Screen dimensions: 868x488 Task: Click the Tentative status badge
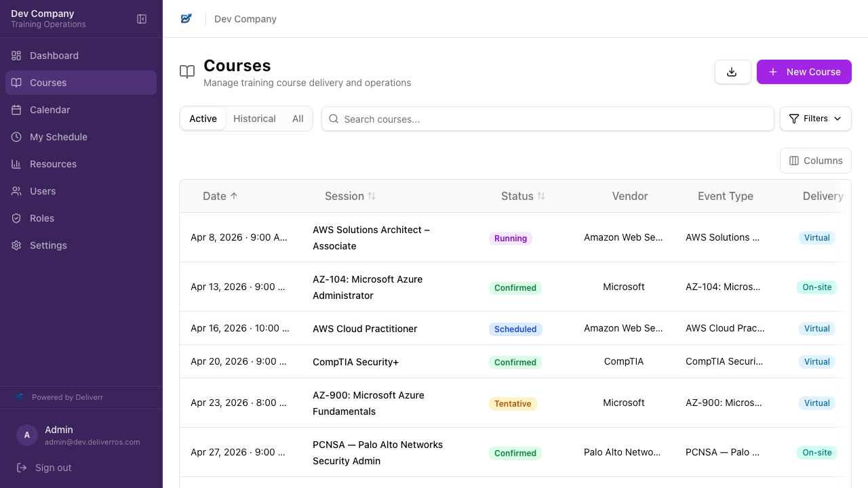tap(513, 403)
